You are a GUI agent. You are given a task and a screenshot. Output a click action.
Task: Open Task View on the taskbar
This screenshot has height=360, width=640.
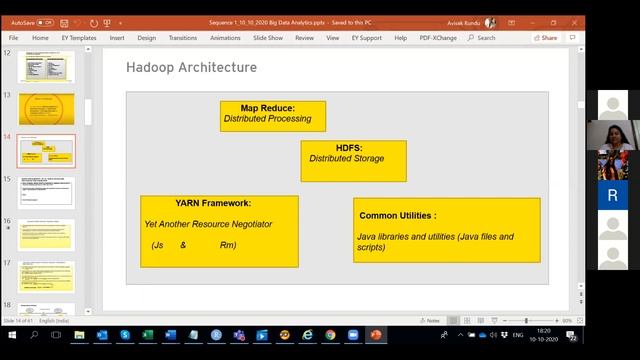[x=56, y=335]
